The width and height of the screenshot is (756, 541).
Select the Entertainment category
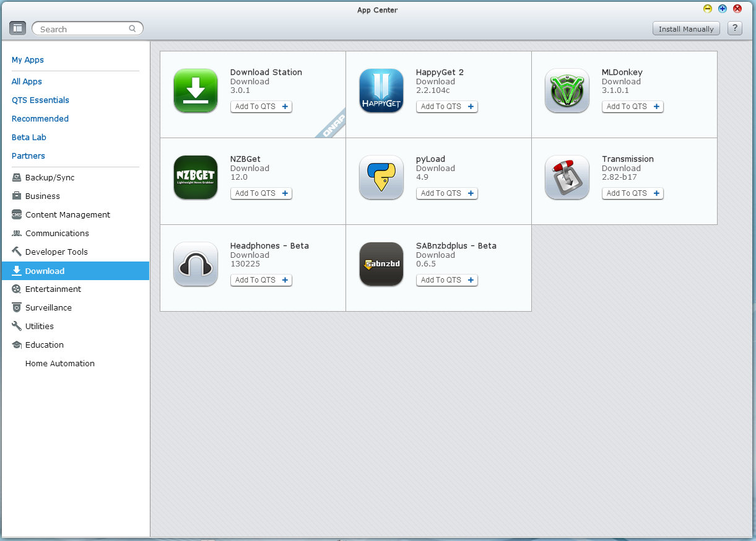pos(53,289)
